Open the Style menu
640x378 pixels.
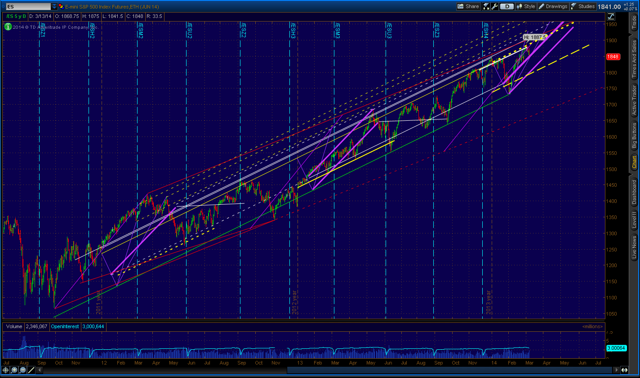(526, 6)
